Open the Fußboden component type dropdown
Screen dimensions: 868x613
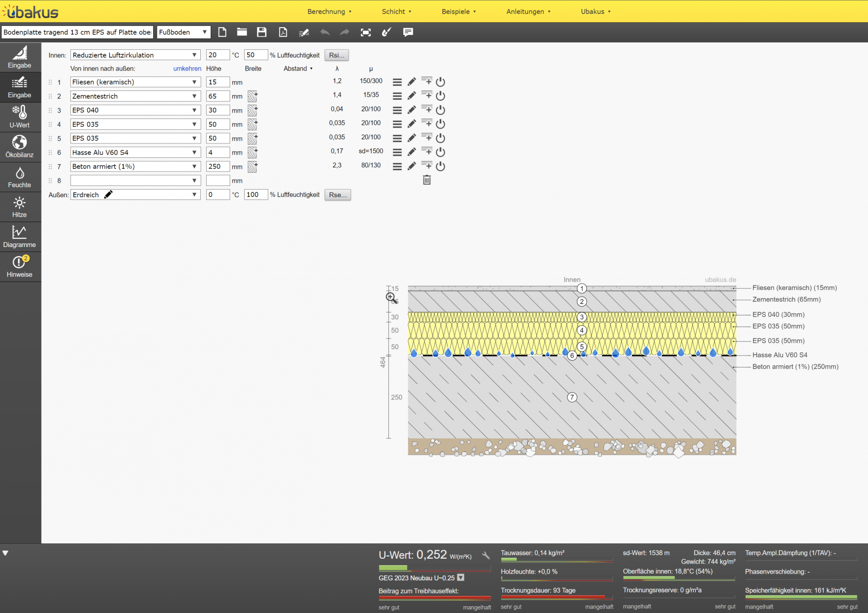tap(184, 32)
